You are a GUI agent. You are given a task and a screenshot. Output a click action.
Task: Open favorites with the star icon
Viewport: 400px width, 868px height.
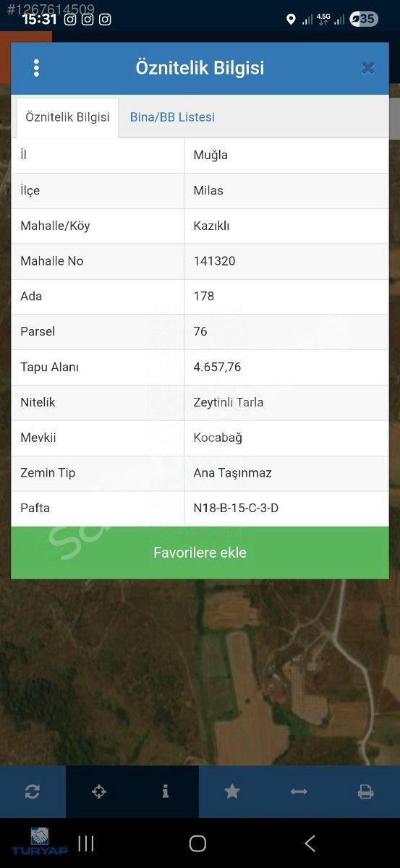232,791
